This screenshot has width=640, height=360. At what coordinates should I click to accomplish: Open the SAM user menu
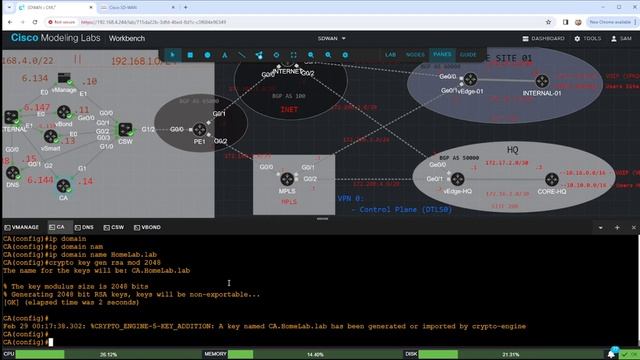(x=621, y=38)
